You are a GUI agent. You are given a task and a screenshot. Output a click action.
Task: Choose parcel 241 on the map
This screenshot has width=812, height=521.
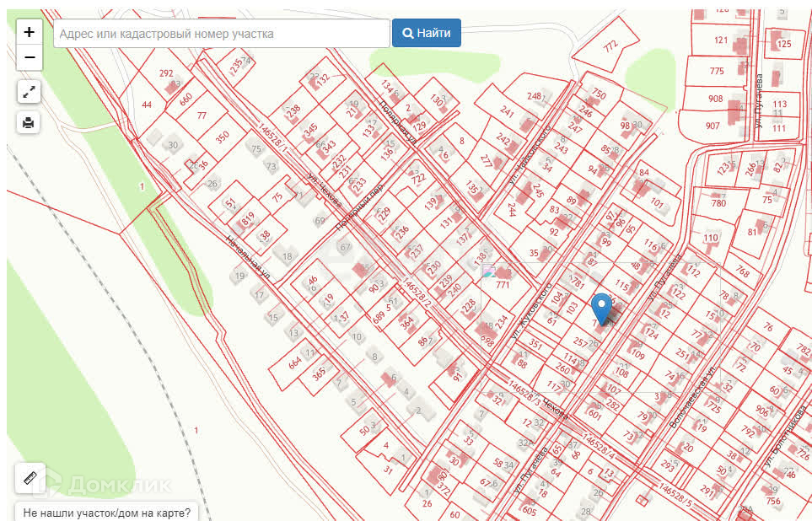[507, 110]
